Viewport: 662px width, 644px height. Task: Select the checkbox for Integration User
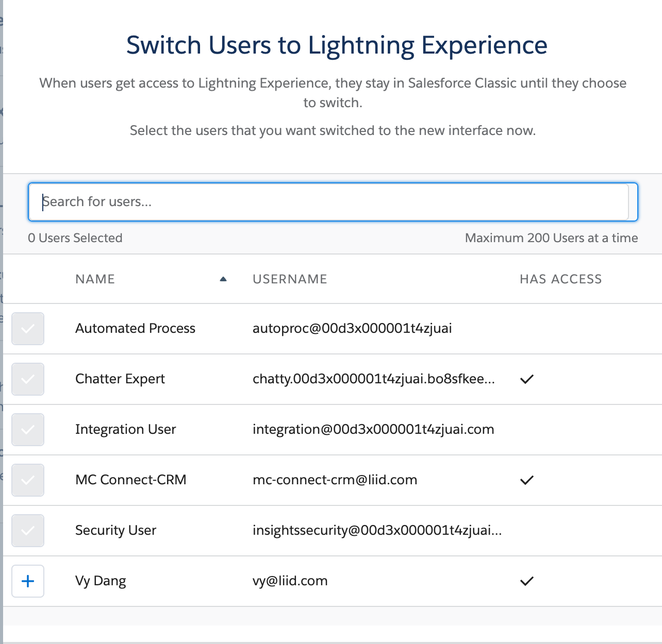pyautogui.click(x=27, y=430)
